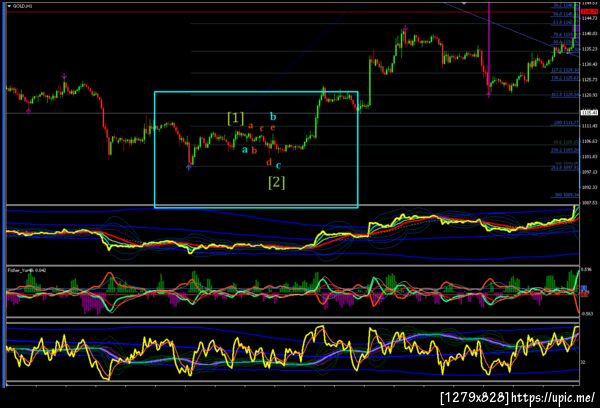This screenshot has height=408, width=600.
Task: Select the pink up-arrow marker near the chart's left edge
Action: (x=29, y=111)
